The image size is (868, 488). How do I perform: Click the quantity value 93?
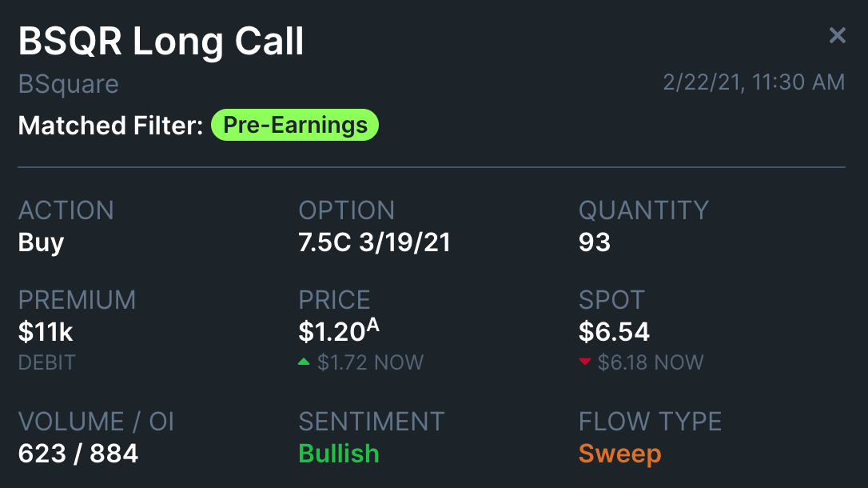click(594, 242)
